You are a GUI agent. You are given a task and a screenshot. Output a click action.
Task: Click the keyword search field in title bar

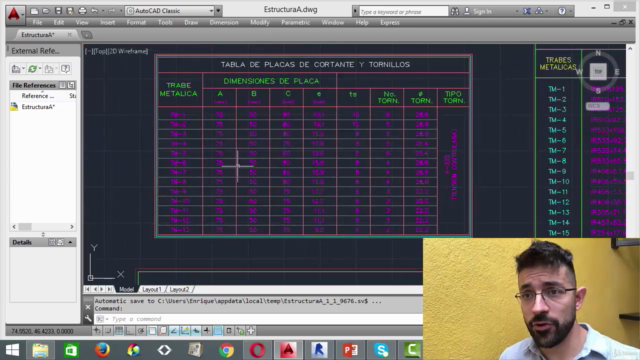point(403,11)
